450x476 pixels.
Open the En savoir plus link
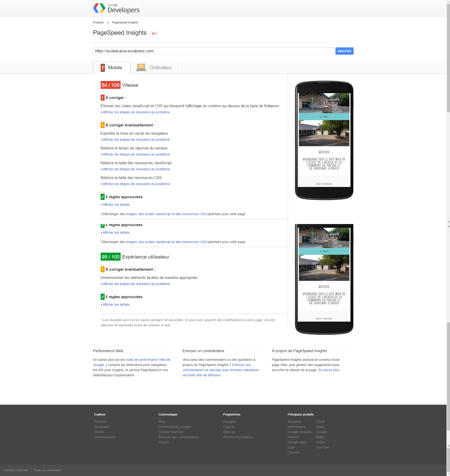[x=329, y=370]
